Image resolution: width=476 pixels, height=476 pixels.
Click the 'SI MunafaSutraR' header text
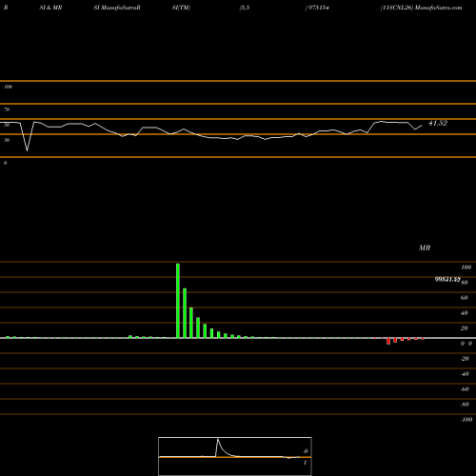pos(117,8)
